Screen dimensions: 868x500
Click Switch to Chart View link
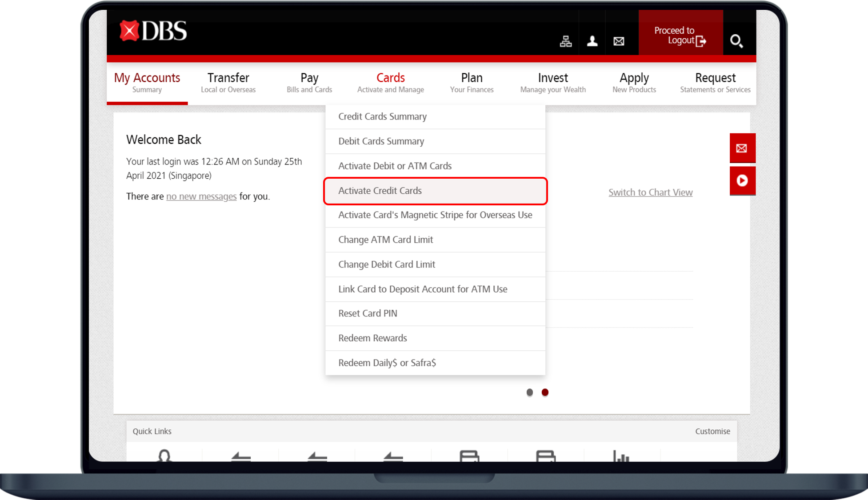click(650, 192)
